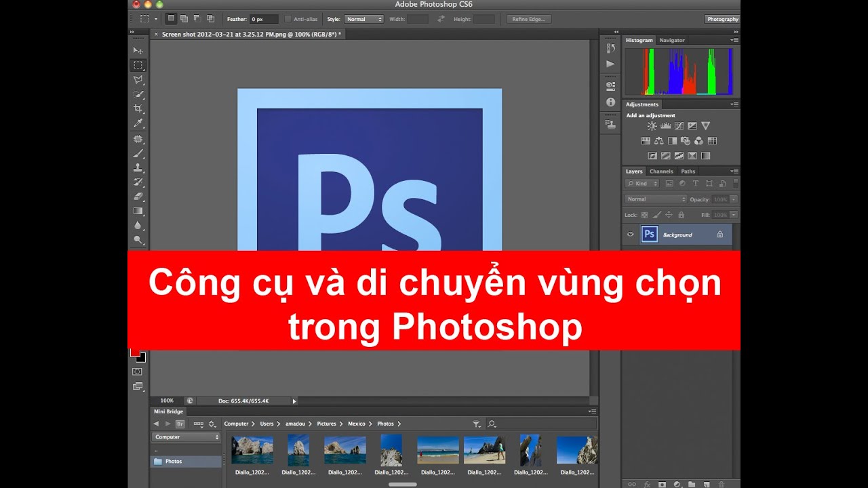Select the Blur tool
Image resolution: width=868 pixels, height=488 pixels.
tap(138, 225)
